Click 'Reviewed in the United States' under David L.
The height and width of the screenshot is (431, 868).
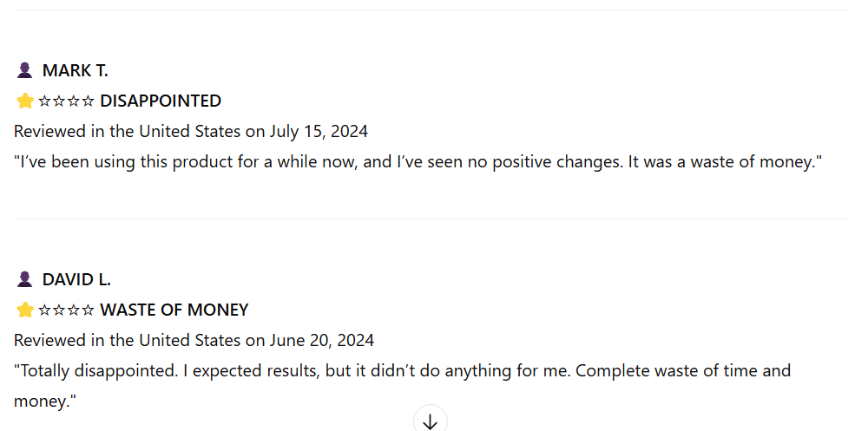point(128,340)
